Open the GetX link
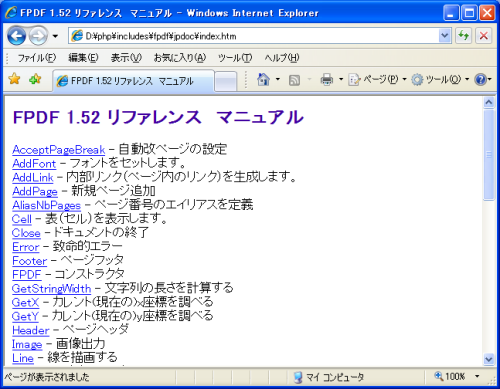Screen dimensions: 500x389 [x=25, y=303]
